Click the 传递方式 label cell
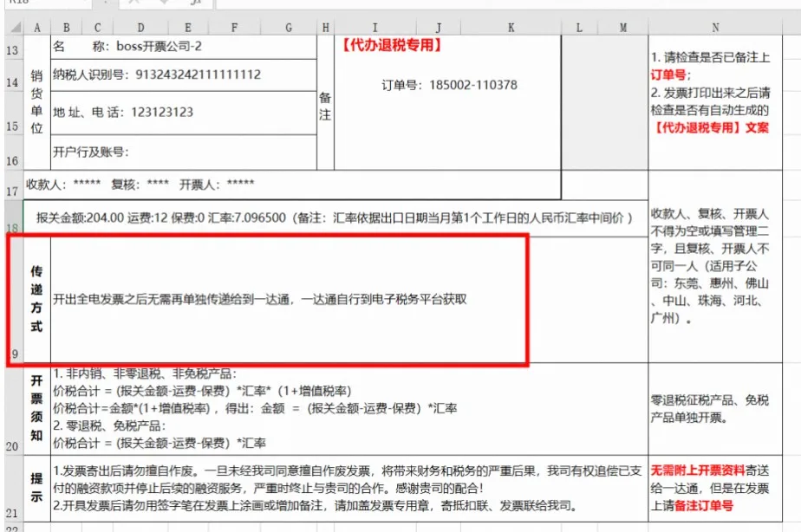This screenshot has width=801, height=532. (36, 300)
